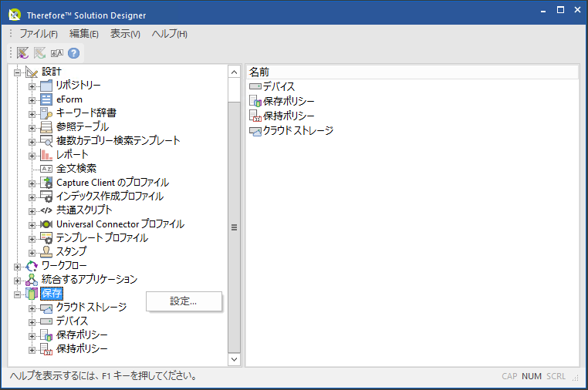The width and height of the screenshot is (588, 390).
Task: Click the スタンプ stamp icon
Action: click(46, 252)
